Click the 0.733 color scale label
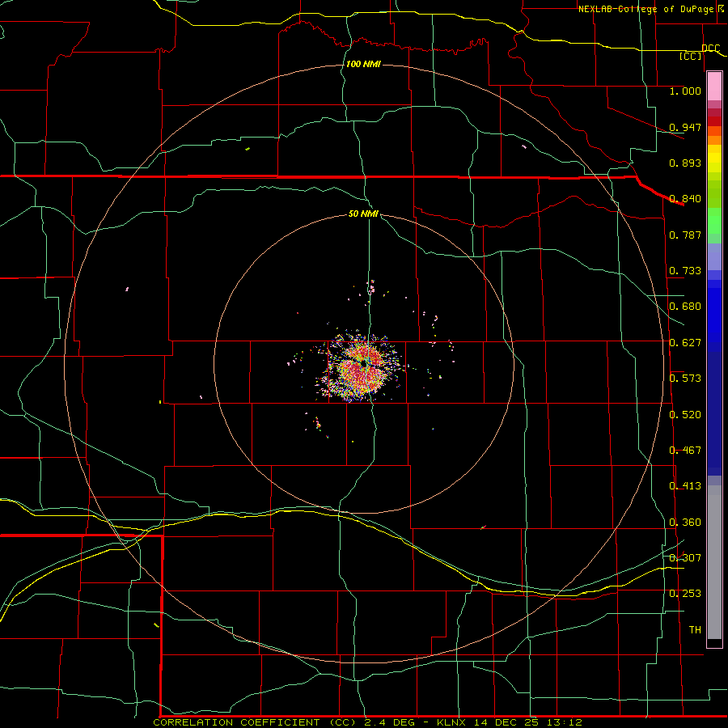The height and width of the screenshot is (728, 728). click(685, 271)
